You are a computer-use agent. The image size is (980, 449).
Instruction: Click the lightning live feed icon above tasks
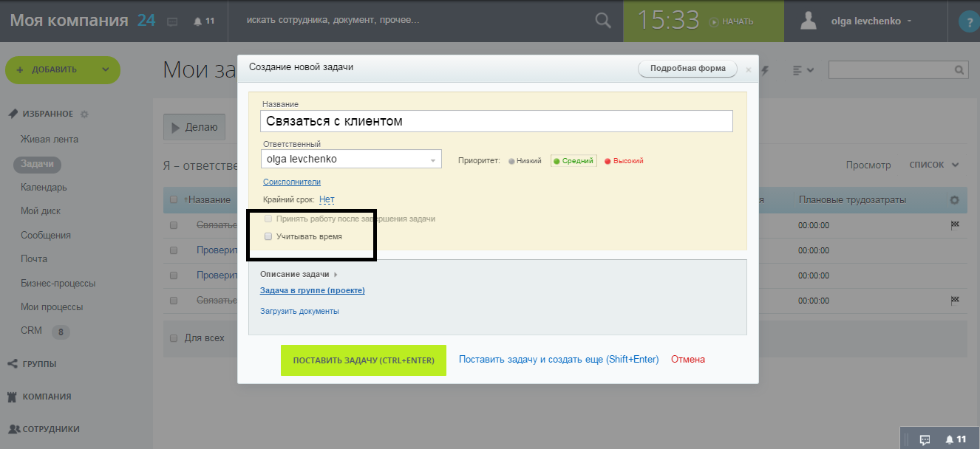[766, 69]
